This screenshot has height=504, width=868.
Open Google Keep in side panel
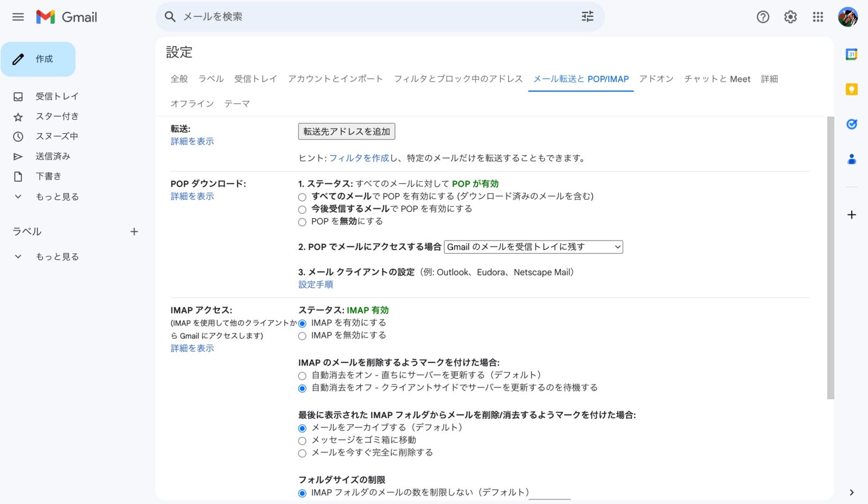[852, 90]
